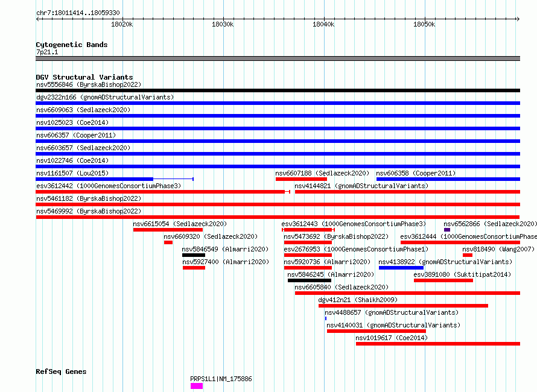Click the red dgv412n21 variant bar
The height and width of the screenshot is (392, 537).
point(403,306)
